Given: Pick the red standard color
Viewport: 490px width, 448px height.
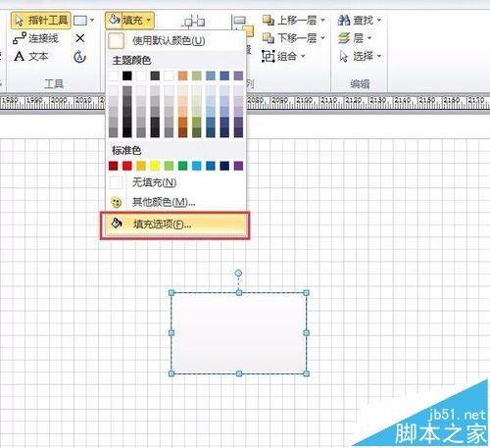Looking at the screenshot, I should [127, 166].
